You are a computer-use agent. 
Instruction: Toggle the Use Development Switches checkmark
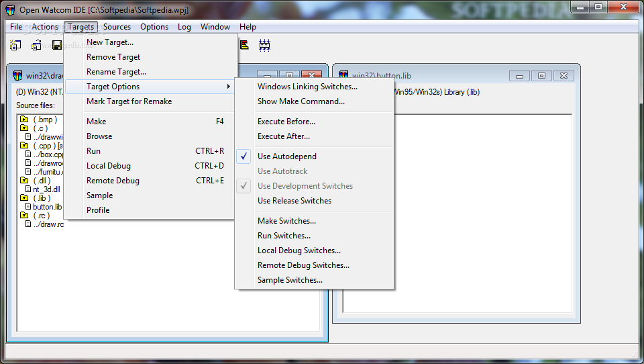tap(244, 186)
